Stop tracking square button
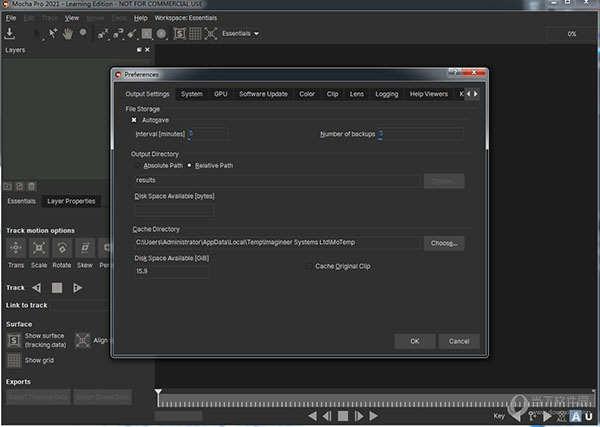Viewport: 600px width, 427px height. 57,288
